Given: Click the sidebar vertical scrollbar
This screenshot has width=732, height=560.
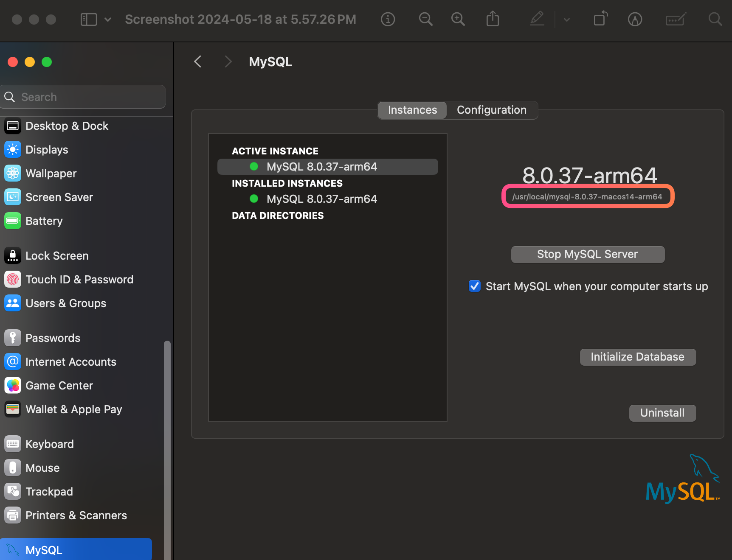Looking at the screenshot, I should (167, 450).
